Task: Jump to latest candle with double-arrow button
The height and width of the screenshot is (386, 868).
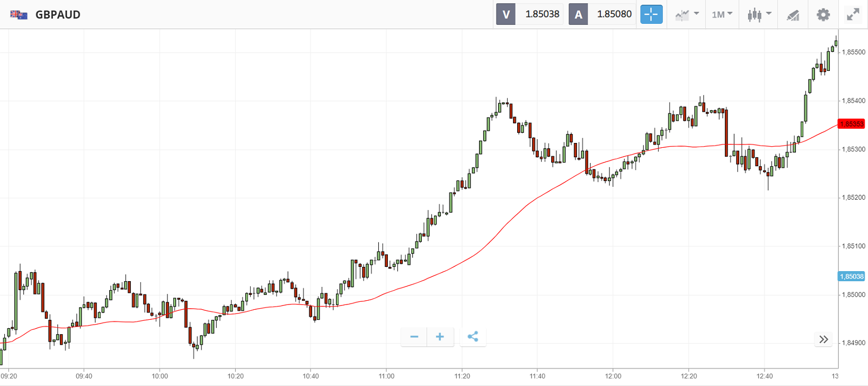Action: tap(823, 339)
